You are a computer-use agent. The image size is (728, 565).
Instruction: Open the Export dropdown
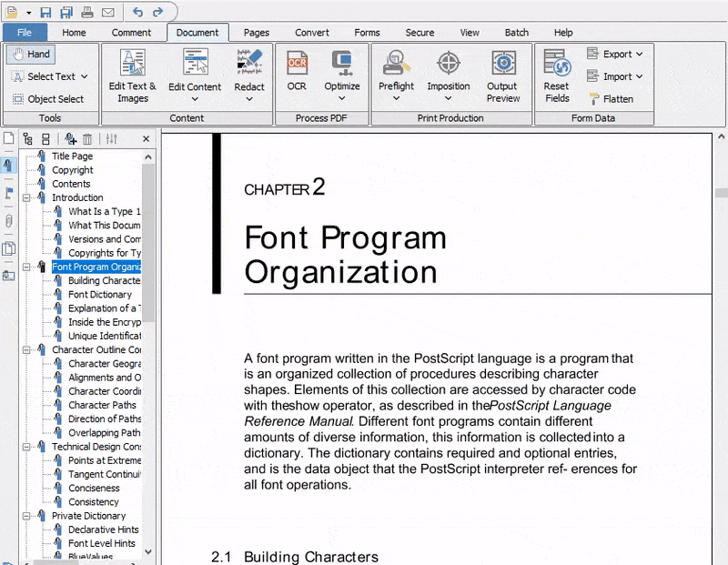tap(616, 54)
